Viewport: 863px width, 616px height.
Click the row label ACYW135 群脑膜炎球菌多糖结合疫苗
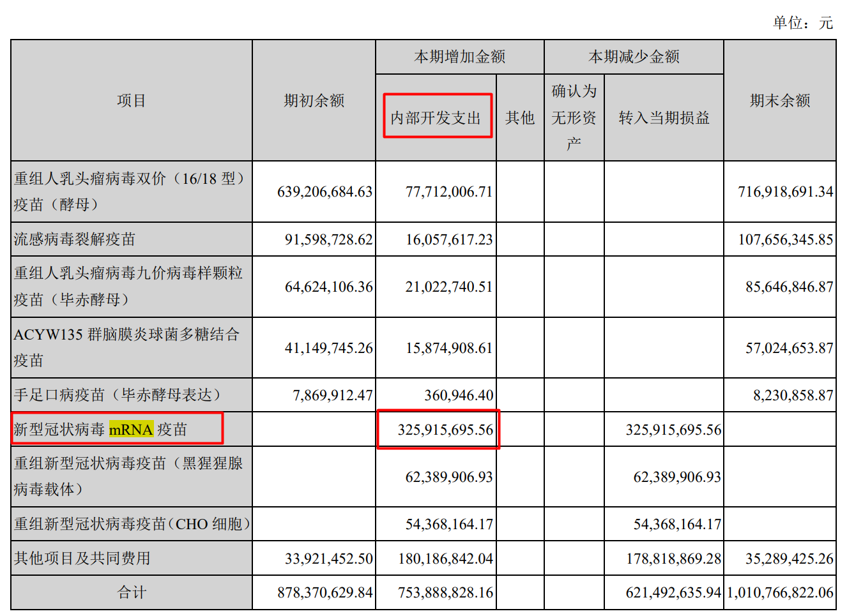tap(126, 347)
